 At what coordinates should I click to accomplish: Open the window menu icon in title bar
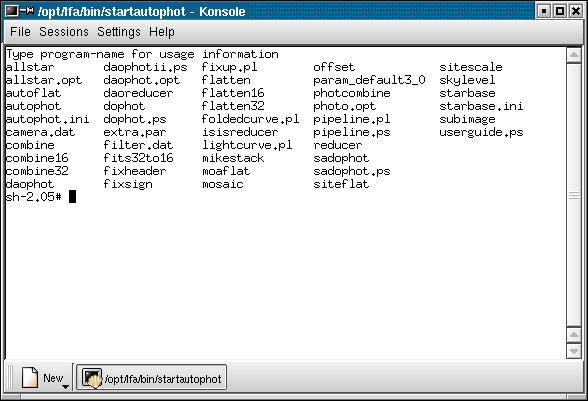click(12, 11)
